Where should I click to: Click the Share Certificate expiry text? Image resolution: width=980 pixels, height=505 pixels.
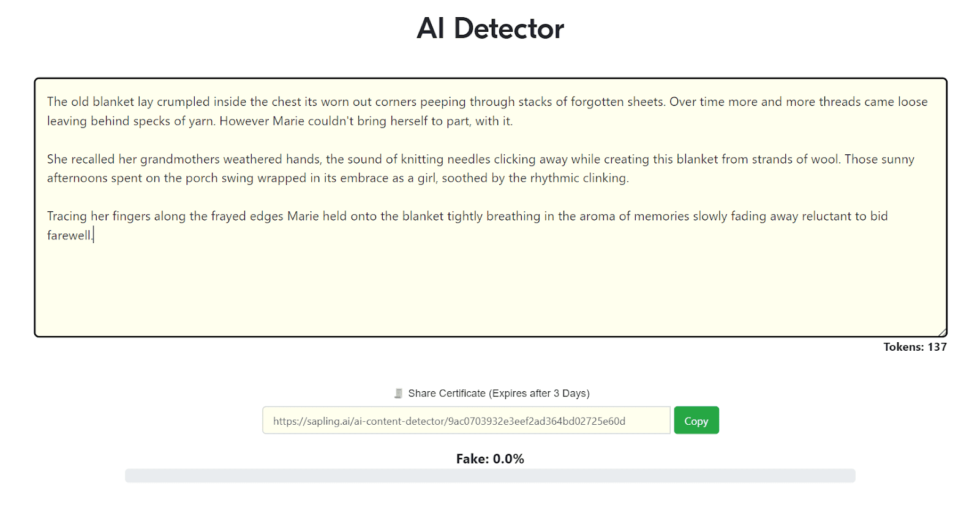coord(499,393)
